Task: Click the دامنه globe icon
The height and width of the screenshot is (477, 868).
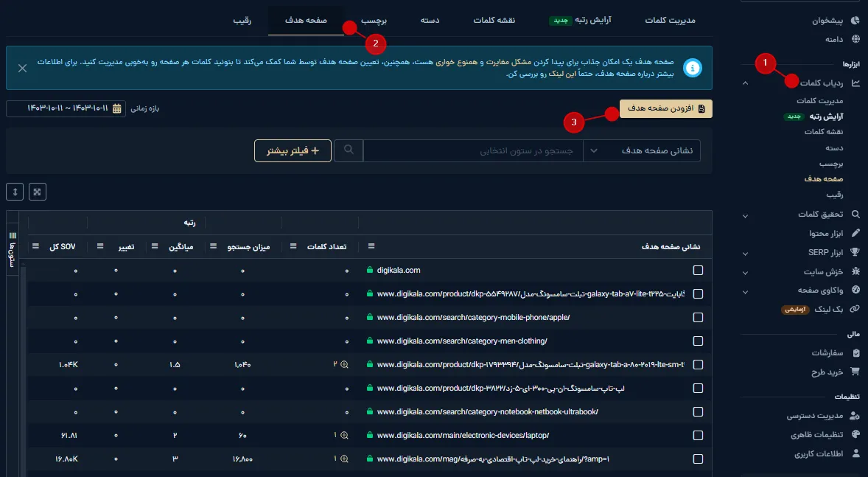Action: [855, 39]
